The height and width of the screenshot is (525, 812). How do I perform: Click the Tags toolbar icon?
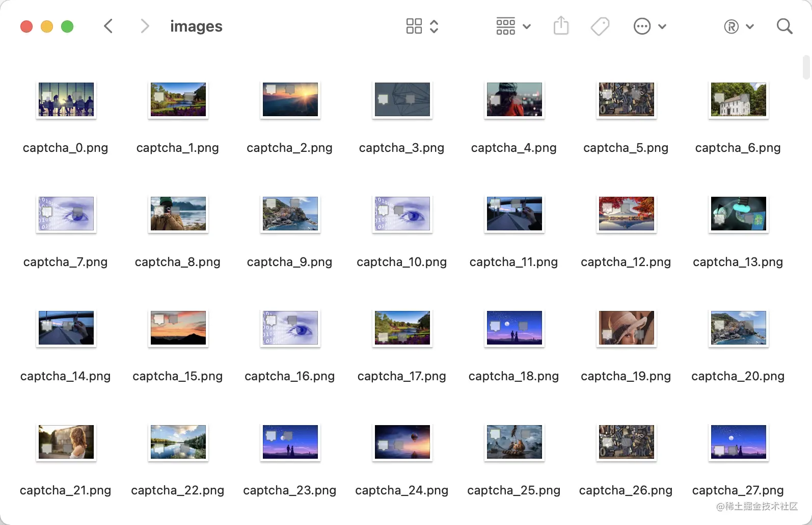point(600,26)
